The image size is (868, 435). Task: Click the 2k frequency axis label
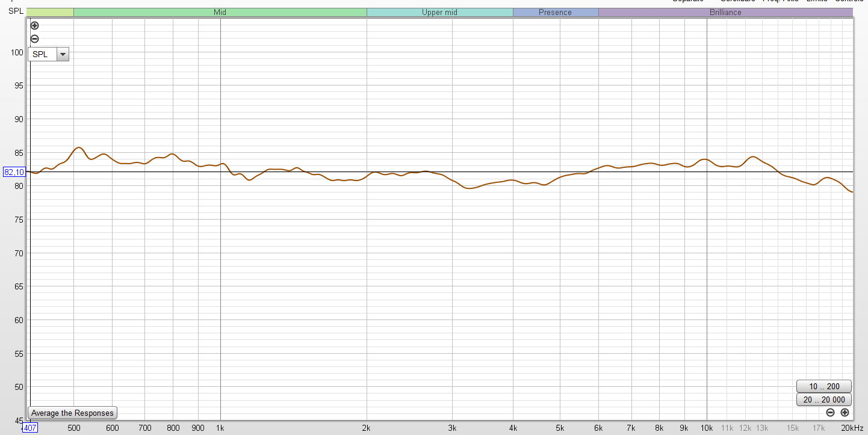point(367,428)
